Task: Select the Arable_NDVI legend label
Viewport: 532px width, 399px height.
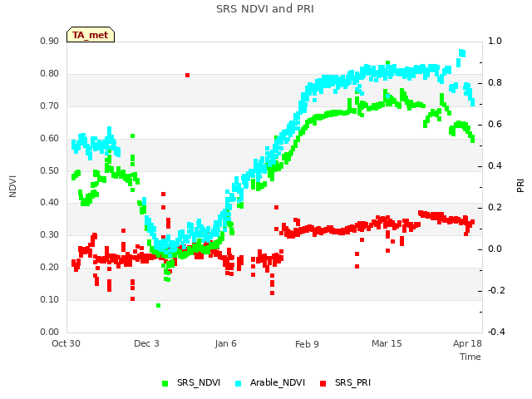Action: [278, 382]
